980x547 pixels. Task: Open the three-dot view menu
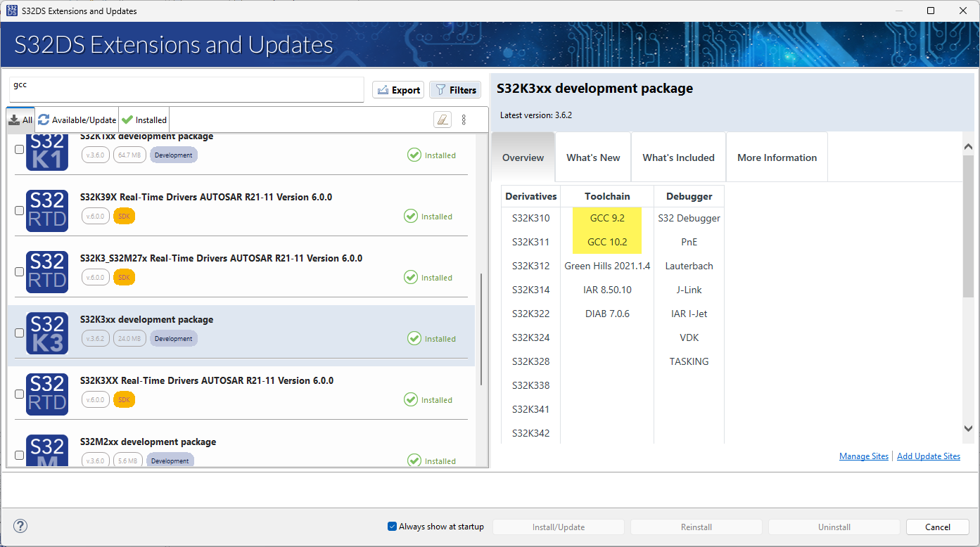pos(464,120)
